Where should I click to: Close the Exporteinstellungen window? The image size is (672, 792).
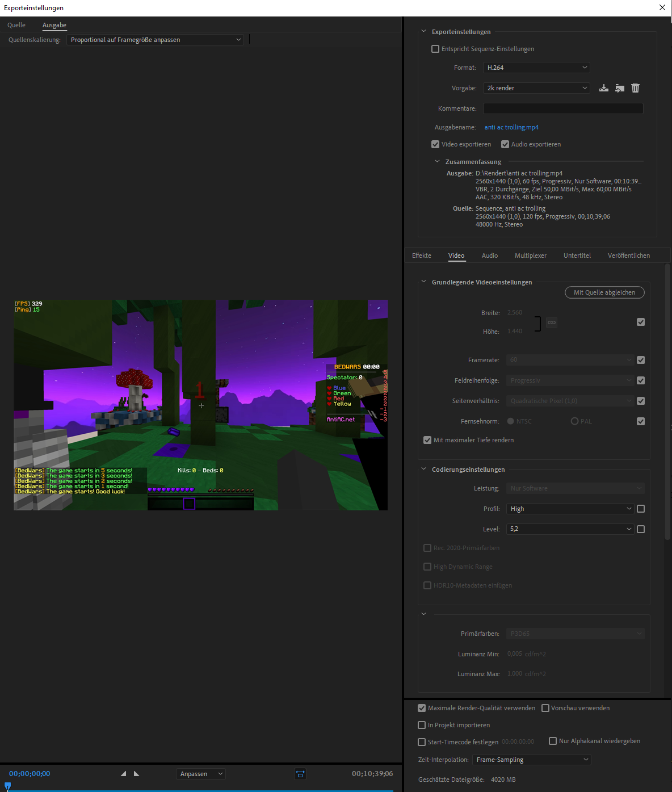click(x=662, y=8)
